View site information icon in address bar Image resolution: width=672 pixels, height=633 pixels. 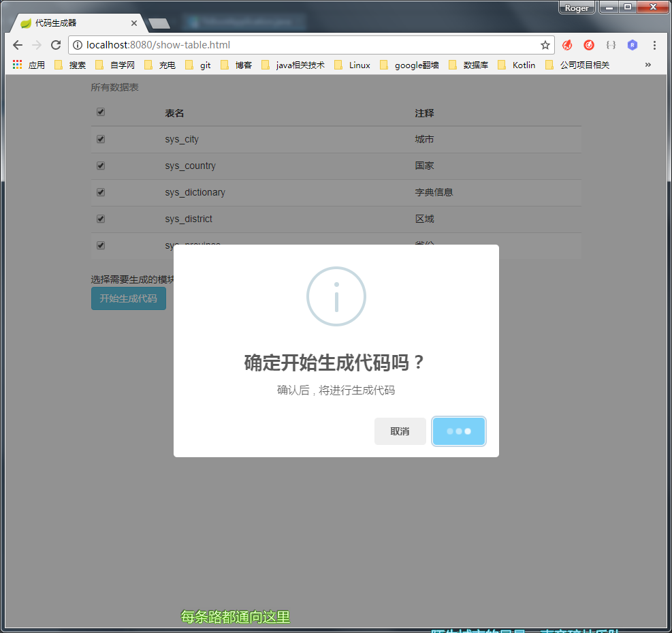coord(78,45)
